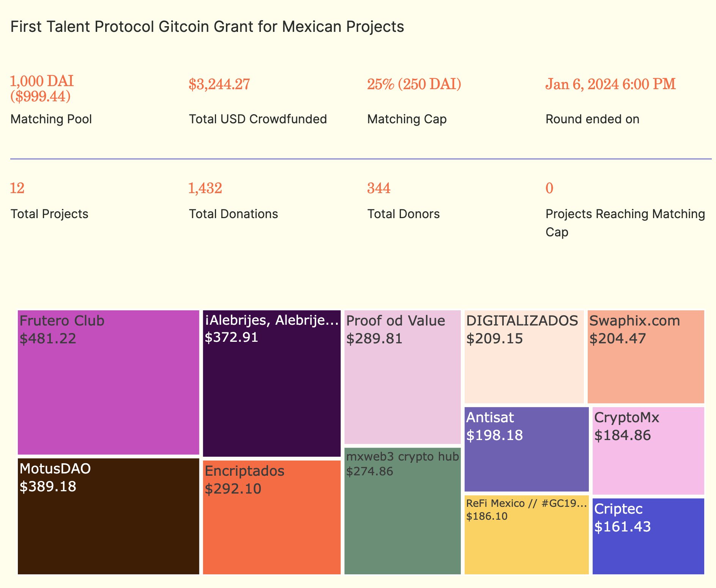
Task: Click the Proof od Value tile
Action: [x=402, y=377]
